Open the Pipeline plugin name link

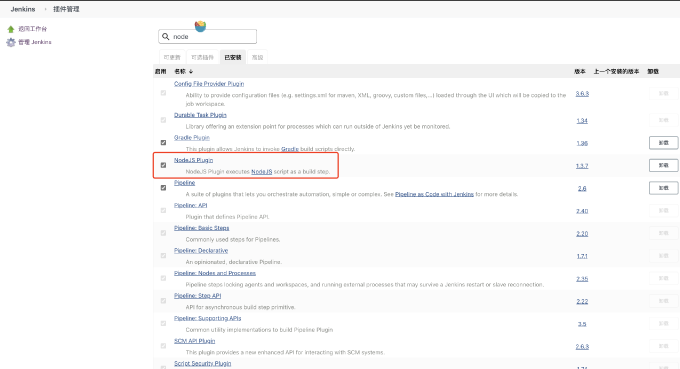pos(184,183)
